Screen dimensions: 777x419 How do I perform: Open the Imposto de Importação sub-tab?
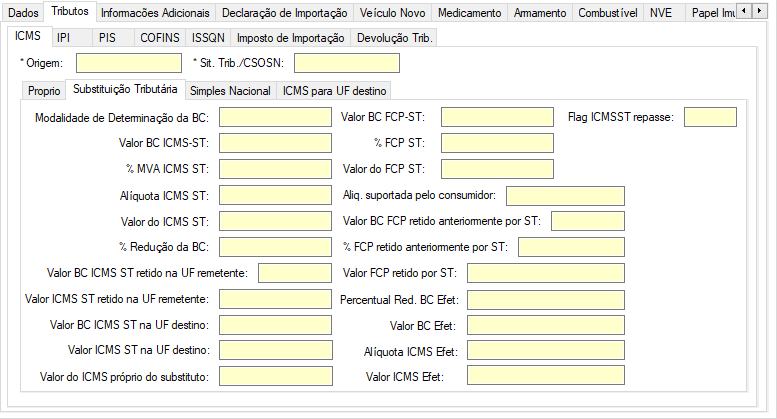coord(290,38)
